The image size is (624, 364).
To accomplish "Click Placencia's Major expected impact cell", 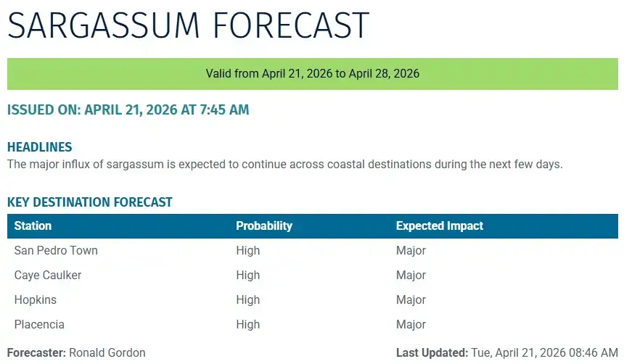I will click(411, 324).
